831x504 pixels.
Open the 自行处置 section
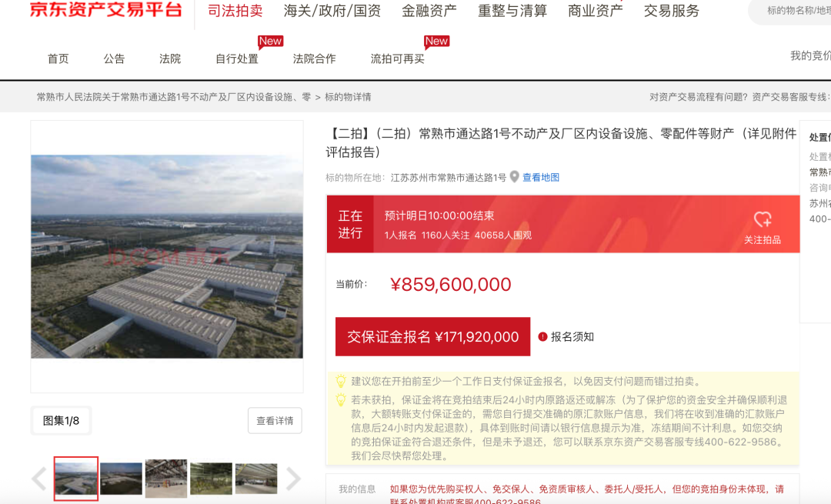236,58
